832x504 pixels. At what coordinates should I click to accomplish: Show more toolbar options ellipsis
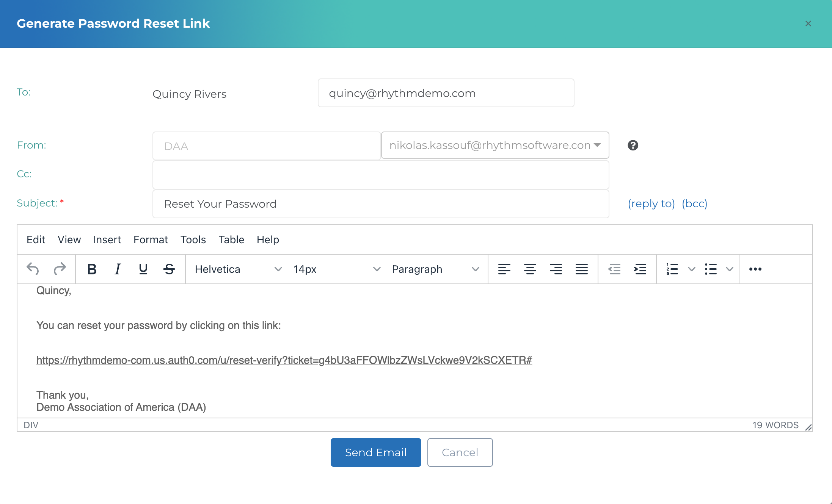(x=755, y=269)
